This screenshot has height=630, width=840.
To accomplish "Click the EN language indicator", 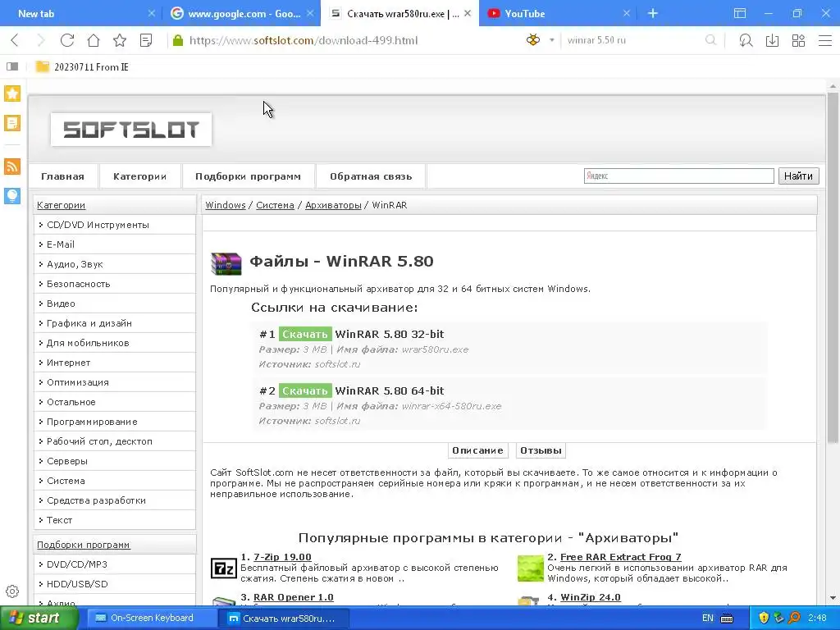I will [708, 618].
